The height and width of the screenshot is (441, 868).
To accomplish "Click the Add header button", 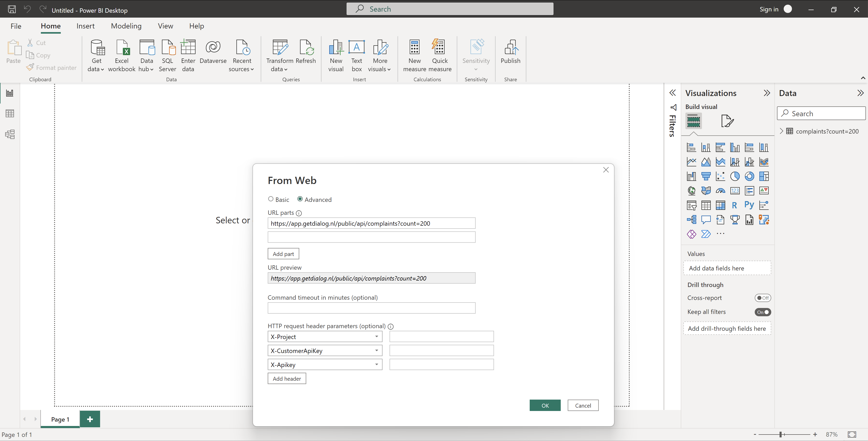I will point(287,379).
